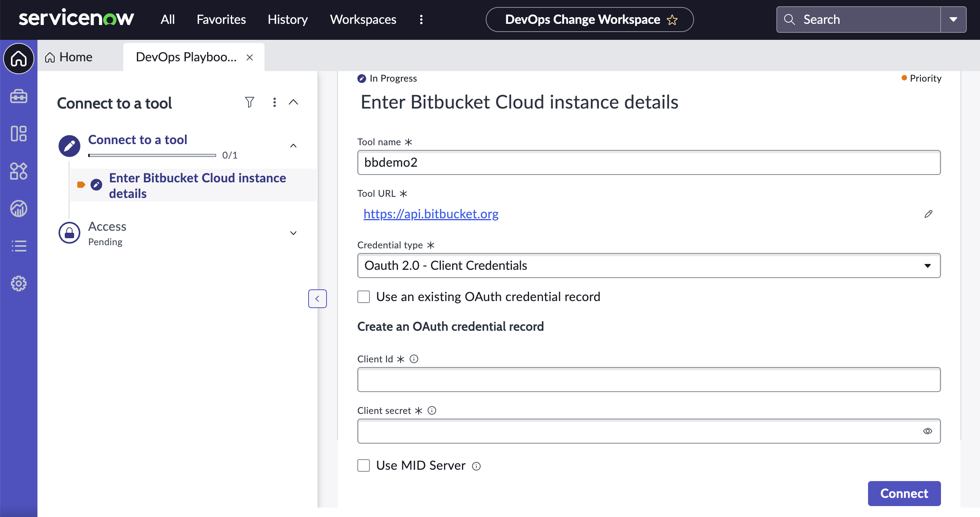Viewport: 980px width, 517px height.
Task: Focus the Client secret input field
Action: coord(649,431)
